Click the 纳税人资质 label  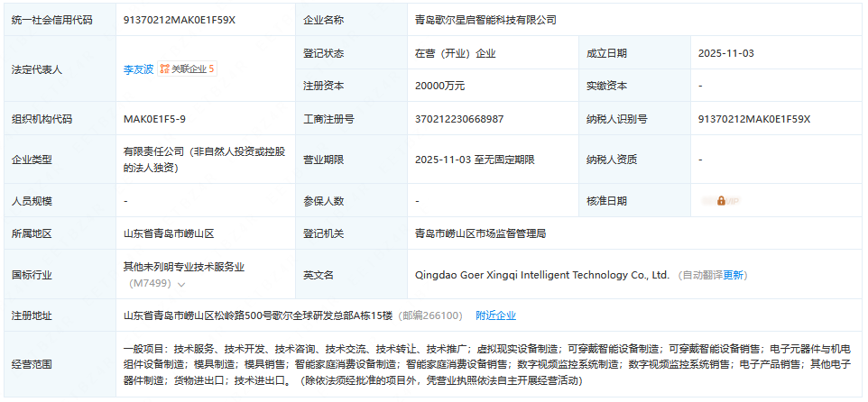coord(612,160)
